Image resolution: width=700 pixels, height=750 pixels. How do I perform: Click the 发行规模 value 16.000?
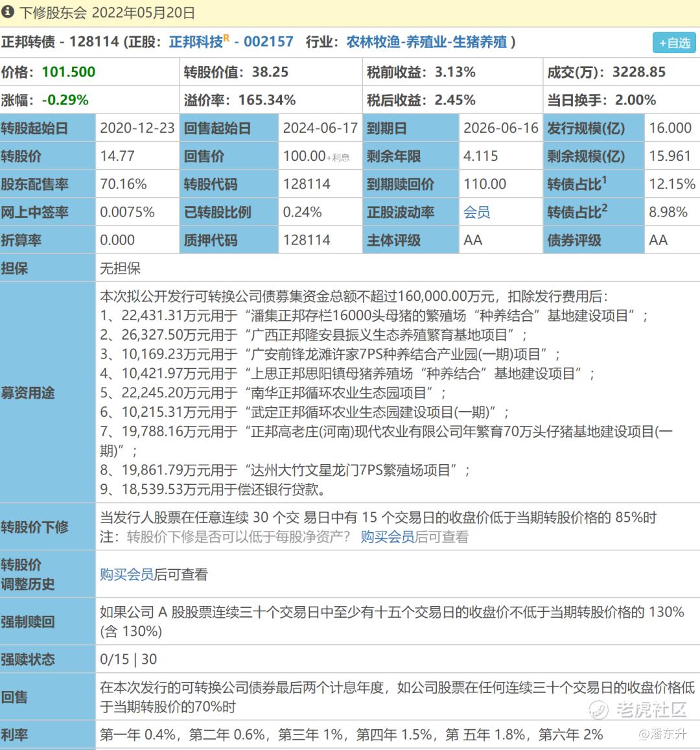[x=670, y=128]
